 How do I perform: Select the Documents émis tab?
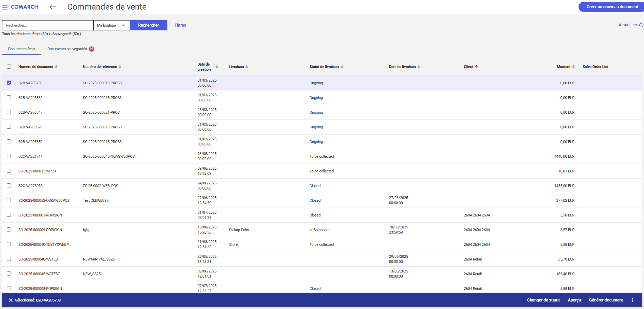[x=21, y=49]
